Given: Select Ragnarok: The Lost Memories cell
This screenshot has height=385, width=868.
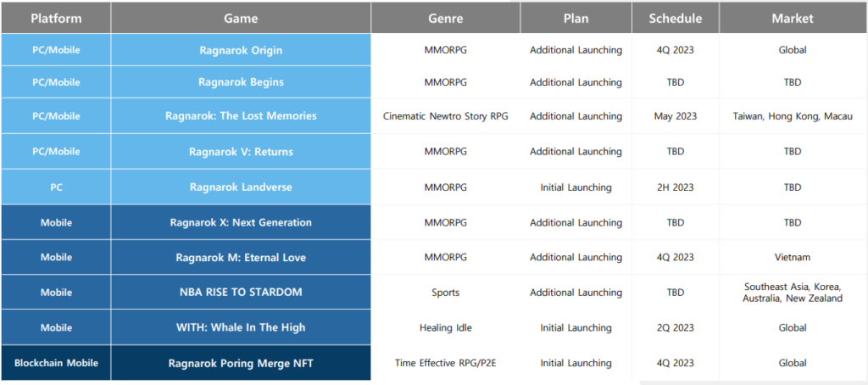Looking at the screenshot, I should [x=241, y=116].
